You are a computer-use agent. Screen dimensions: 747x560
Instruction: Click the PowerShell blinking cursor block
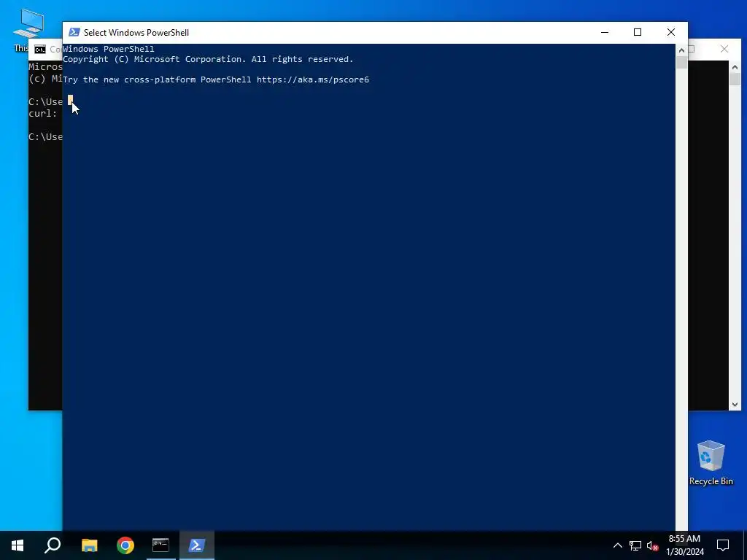(x=70, y=99)
